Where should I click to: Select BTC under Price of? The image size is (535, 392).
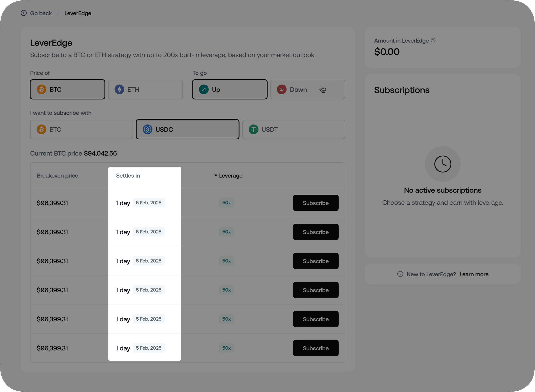[x=67, y=89]
